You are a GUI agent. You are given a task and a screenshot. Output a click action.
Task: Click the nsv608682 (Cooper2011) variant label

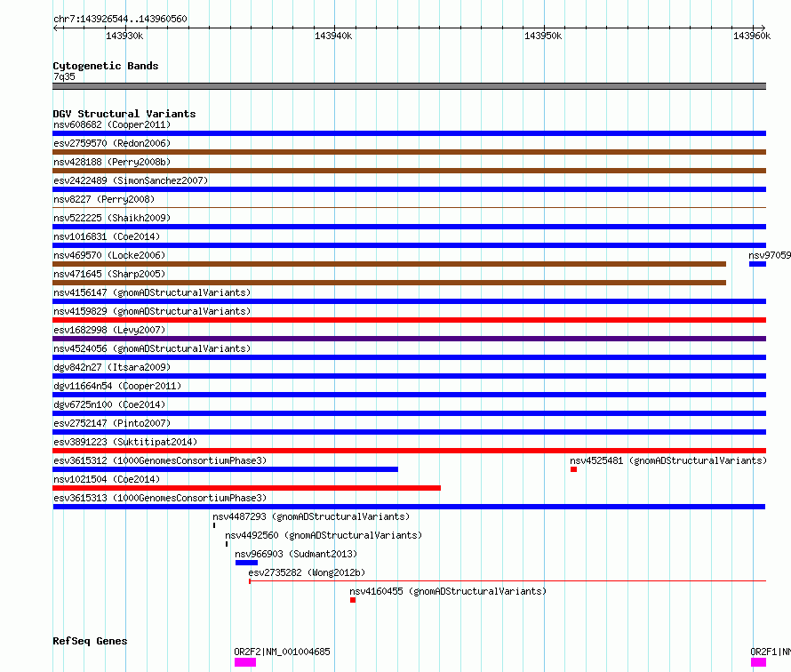(112, 124)
